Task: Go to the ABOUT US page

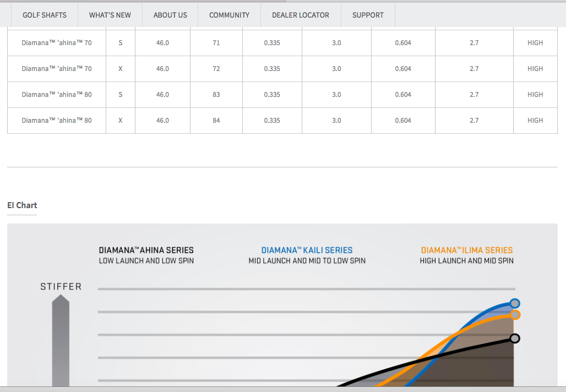Action: click(x=170, y=15)
